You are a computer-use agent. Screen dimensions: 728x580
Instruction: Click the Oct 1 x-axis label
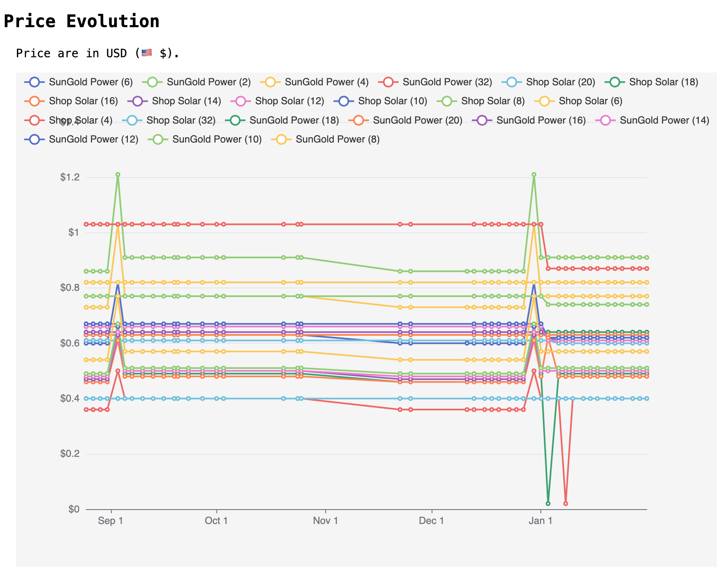click(216, 521)
